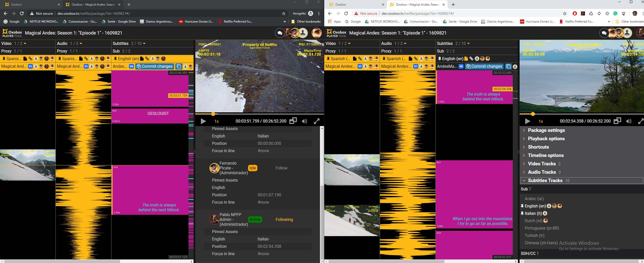
Task: Click file icon beside English (en) in left window
Action: (x=142, y=59)
